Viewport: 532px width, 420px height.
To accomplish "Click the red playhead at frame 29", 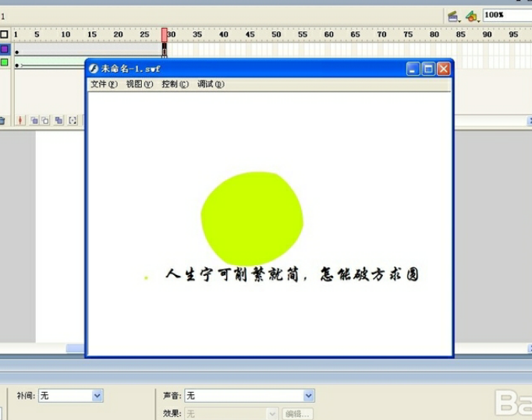I will pos(165,35).
